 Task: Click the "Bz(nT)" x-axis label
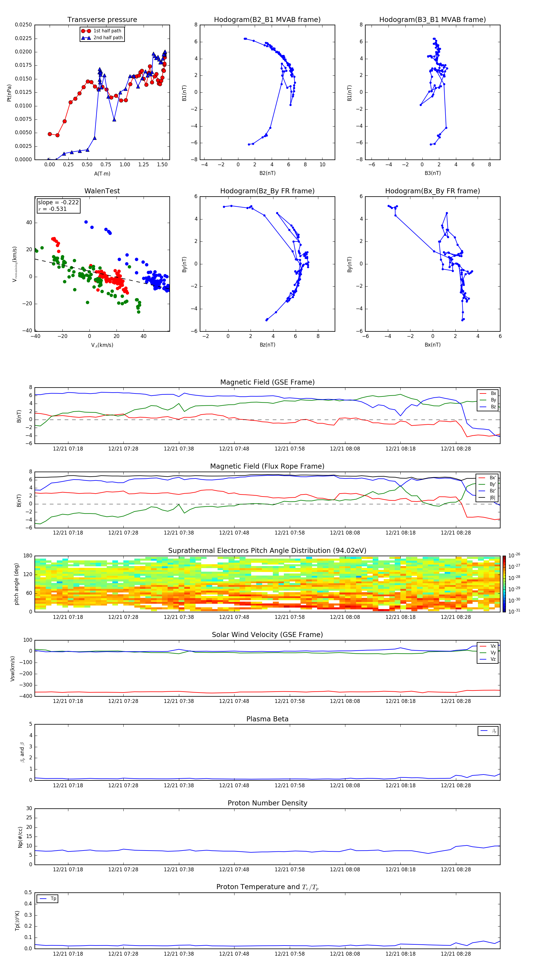(x=267, y=345)
